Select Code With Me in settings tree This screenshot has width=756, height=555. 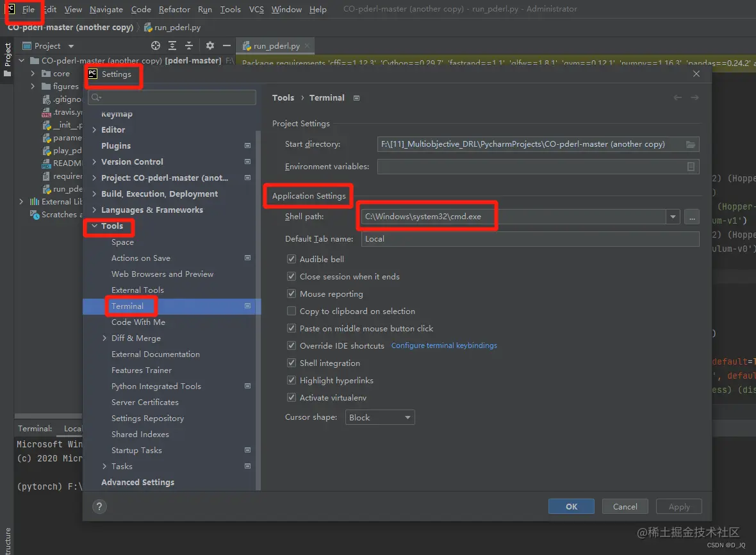click(x=138, y=322)
